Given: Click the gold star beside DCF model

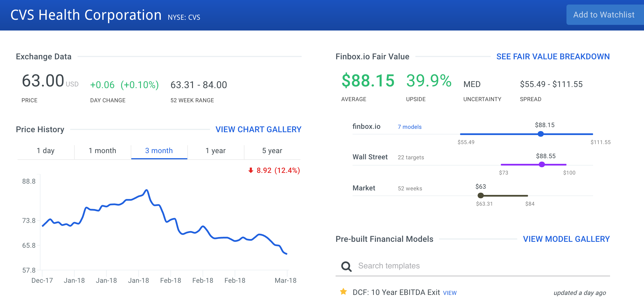Looking at the screenshot, I should click(x=344, y=292).
